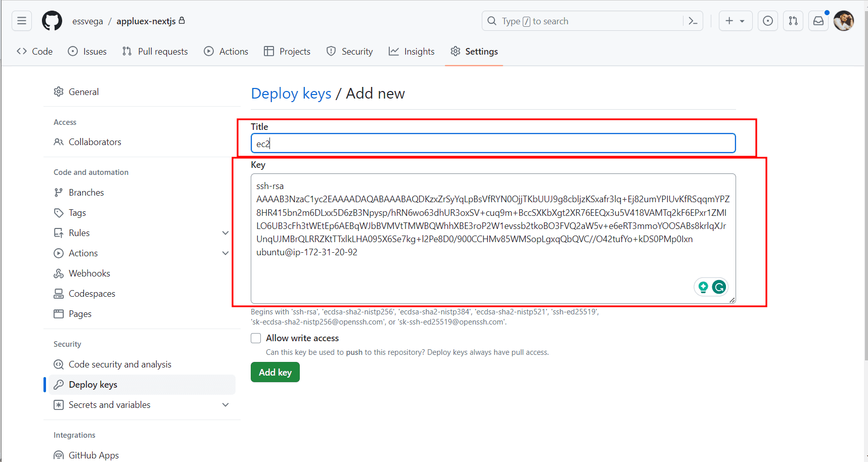Click the Key textarea resize handle
The image size is (868, 462).
tap(732, 300)
